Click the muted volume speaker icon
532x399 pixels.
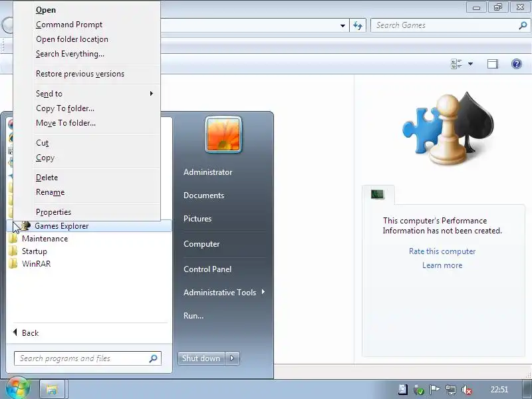[x=467, y=390]
